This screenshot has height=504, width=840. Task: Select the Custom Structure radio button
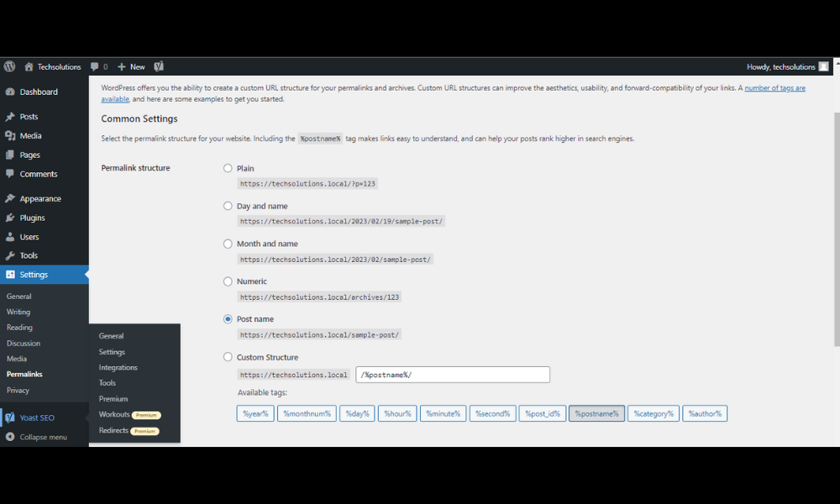coord(228,357)
